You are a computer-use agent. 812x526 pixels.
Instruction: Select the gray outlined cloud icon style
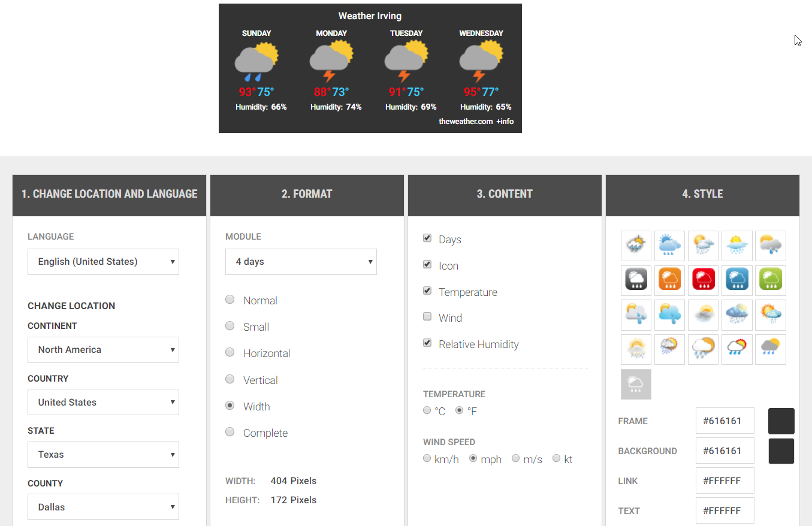pyautogui.click(x=636, y=384)
